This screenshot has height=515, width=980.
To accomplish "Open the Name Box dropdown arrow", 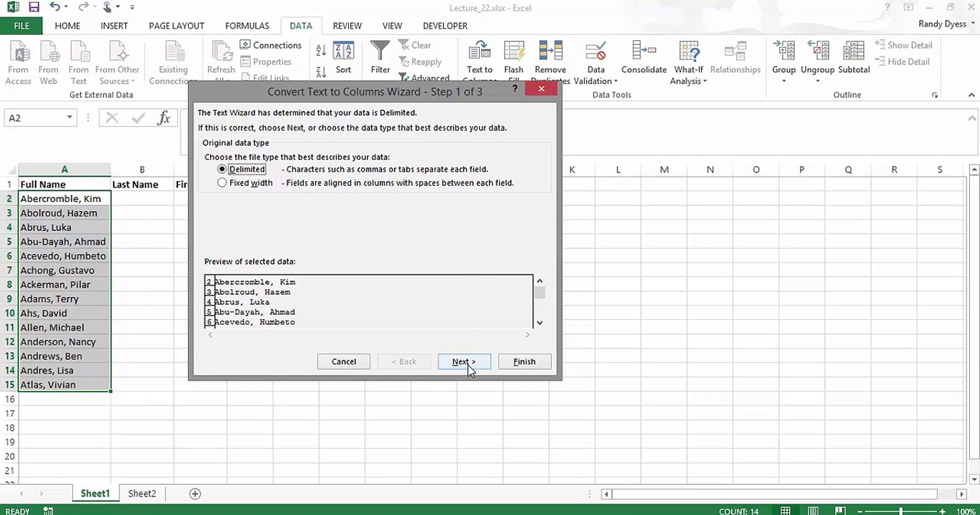I will [69, 118].
